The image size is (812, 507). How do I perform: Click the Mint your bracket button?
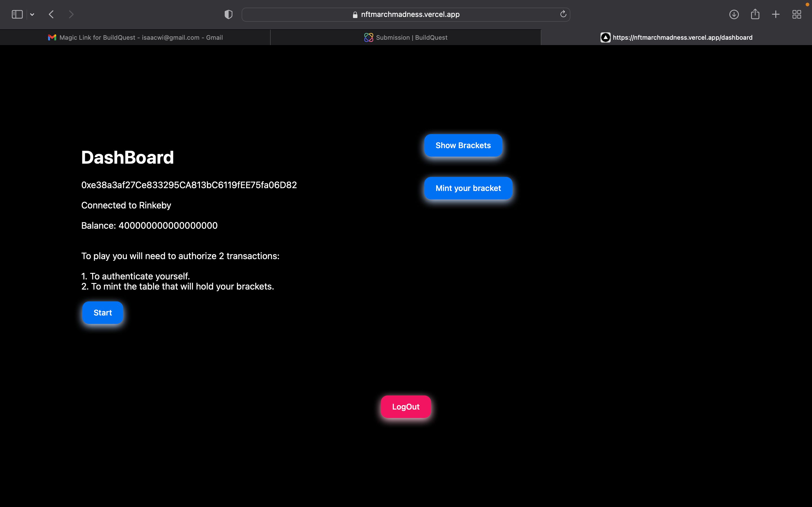[468, 188]
